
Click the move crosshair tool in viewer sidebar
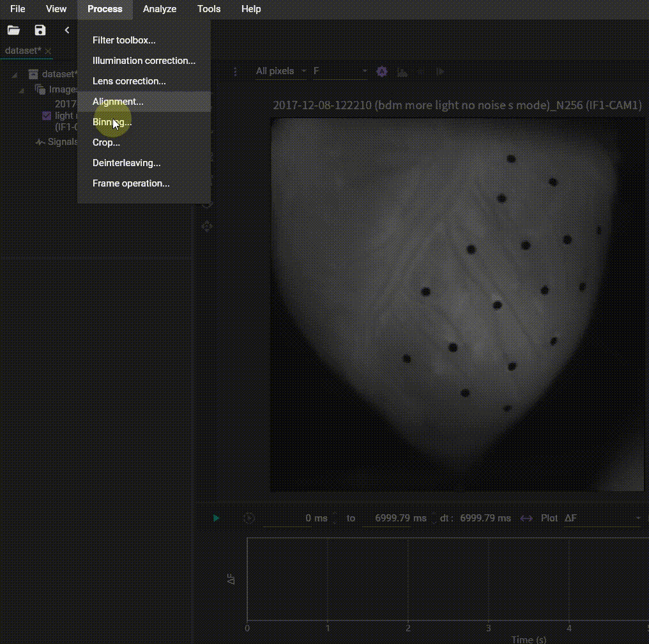coord(207,226)
